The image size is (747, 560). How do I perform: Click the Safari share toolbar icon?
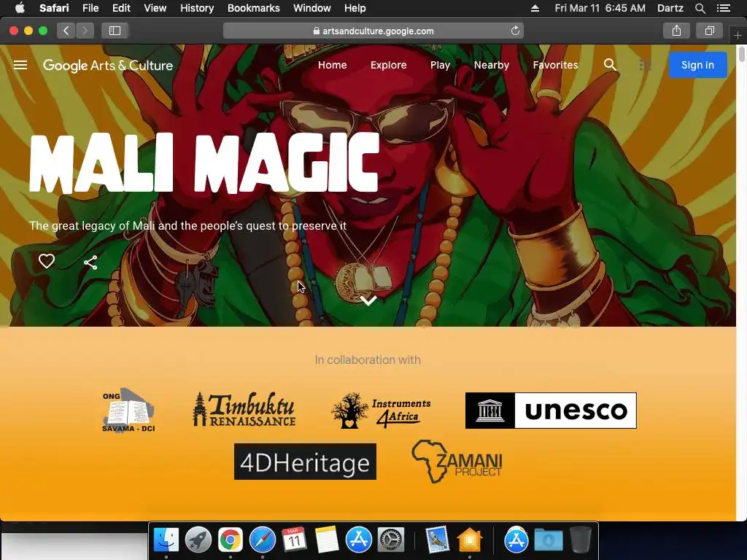coord(676,31)
